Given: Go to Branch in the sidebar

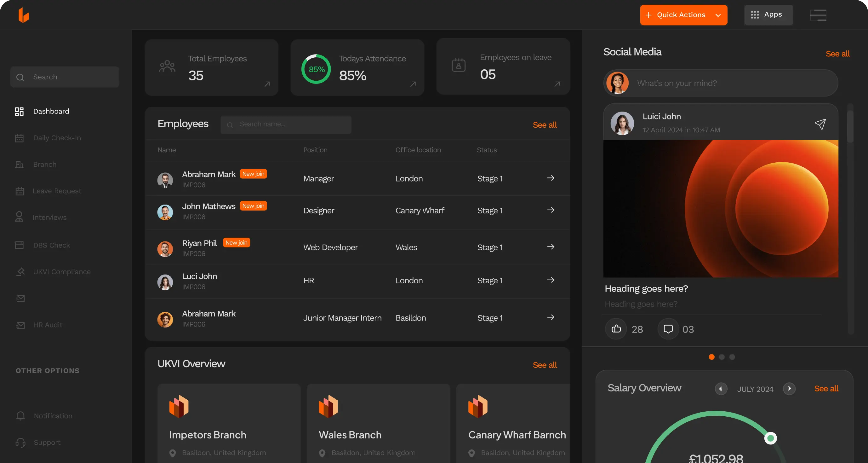Looking at the screenshot, I should coord(36,165).
